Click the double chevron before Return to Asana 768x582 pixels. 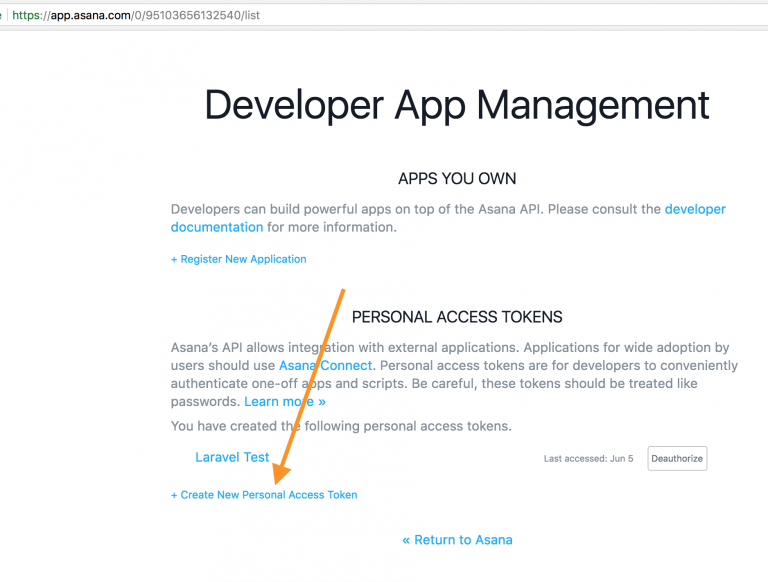coord(406,540)
